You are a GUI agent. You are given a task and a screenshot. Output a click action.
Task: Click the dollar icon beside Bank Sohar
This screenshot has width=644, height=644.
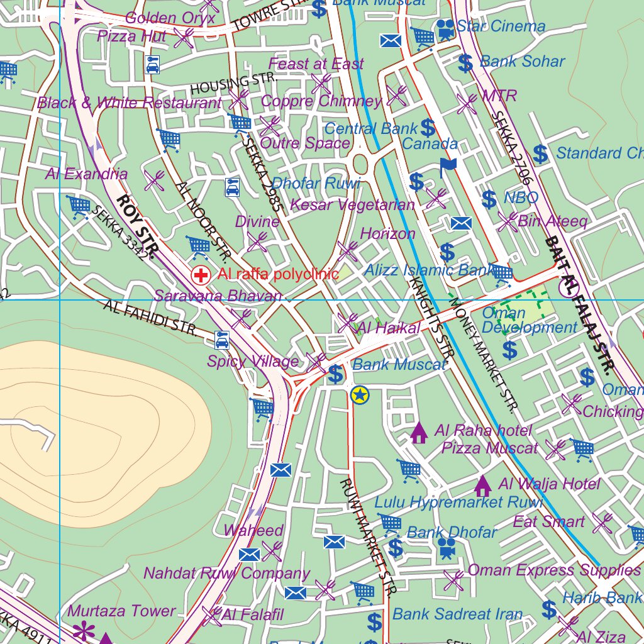(465, 63)
